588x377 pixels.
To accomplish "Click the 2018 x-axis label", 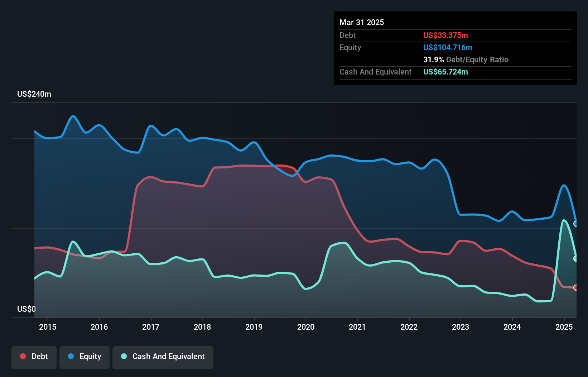I will (202, 327).
